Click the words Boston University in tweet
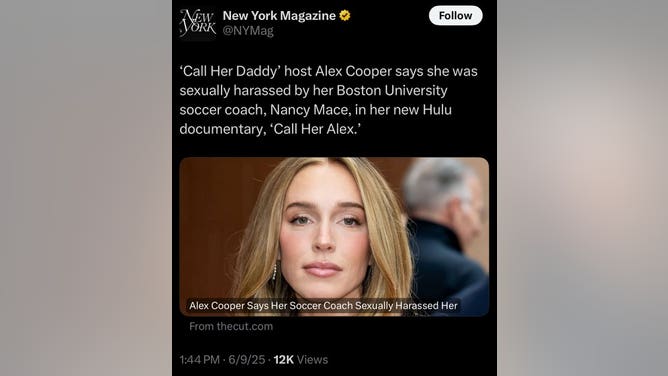This screenshot has height=376, width=668. (392, 91)
